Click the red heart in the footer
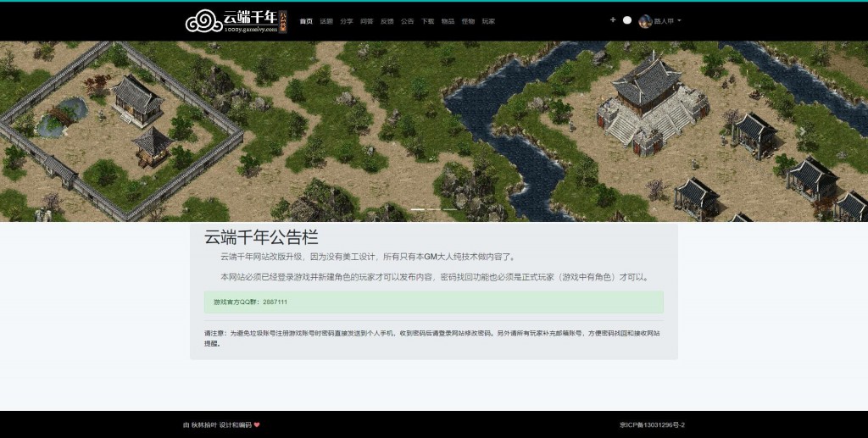Image resolution: width=868 pixels, height=438 pixels. tap(257, 424)
